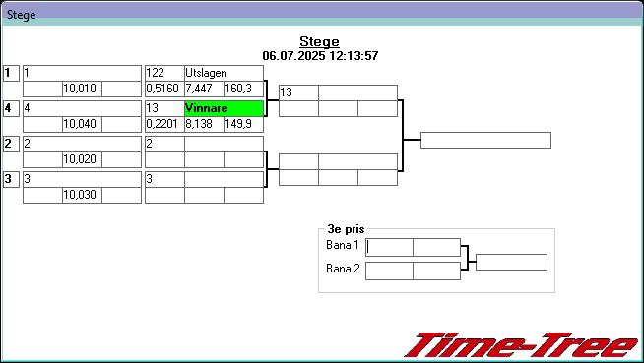Viewport: 644px width, 363px height.
Task: Click the Bana 1 first input field
Action: pos(389,247)
